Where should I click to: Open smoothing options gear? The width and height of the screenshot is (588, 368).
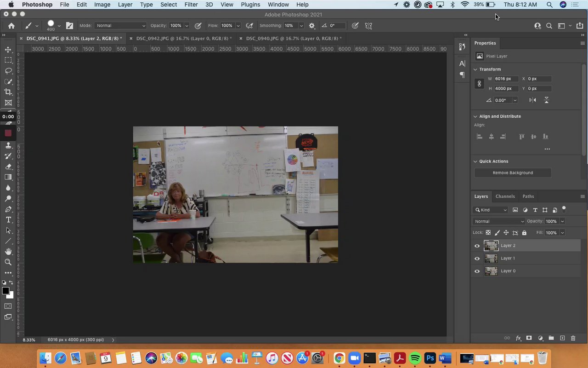coord(312,26)
